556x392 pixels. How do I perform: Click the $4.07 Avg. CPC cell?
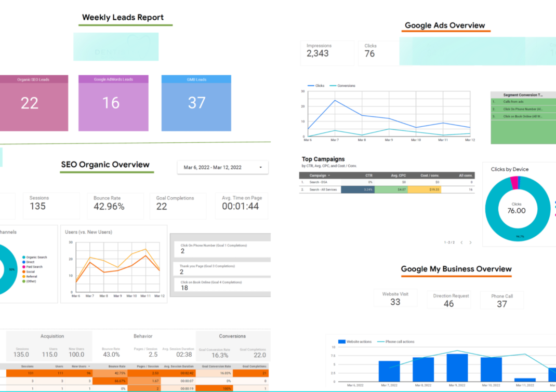coord(391,190)
